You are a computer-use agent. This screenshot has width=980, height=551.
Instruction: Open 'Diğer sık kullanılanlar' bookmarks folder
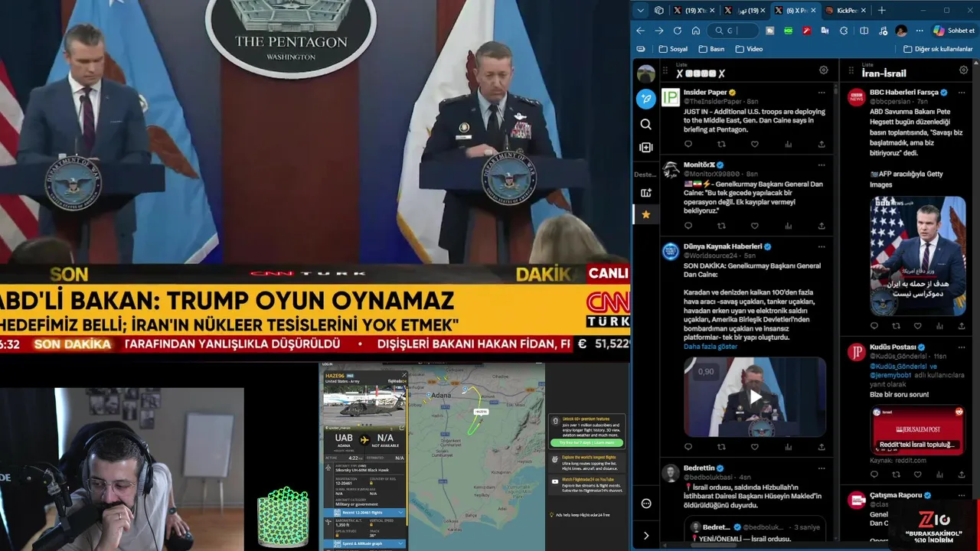tap(938, 49)
